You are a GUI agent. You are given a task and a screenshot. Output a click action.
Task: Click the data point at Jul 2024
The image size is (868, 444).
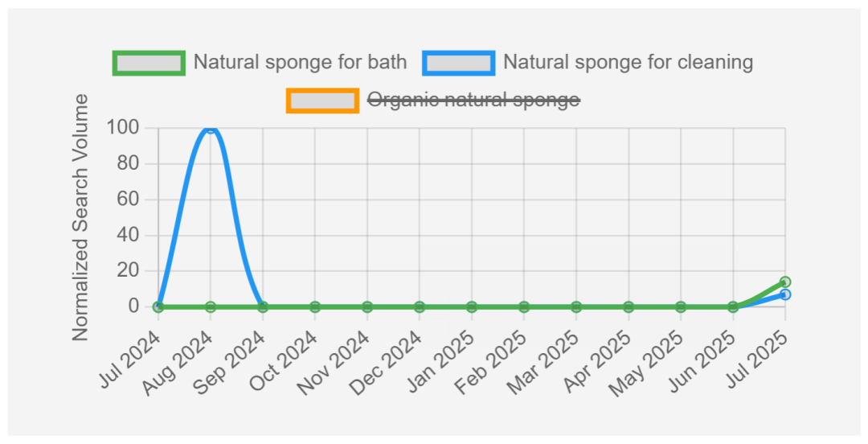click(x=158, y=306)
